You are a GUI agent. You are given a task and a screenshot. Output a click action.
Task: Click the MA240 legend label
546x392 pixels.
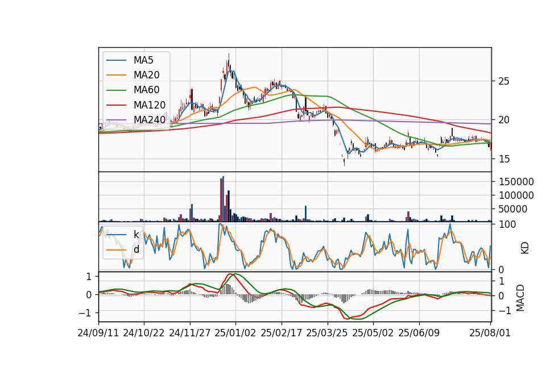click(150, 120)
